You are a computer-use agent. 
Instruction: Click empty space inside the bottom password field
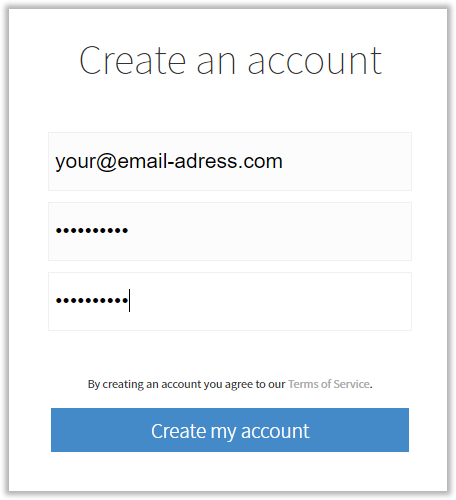click(x=272, y=301)
